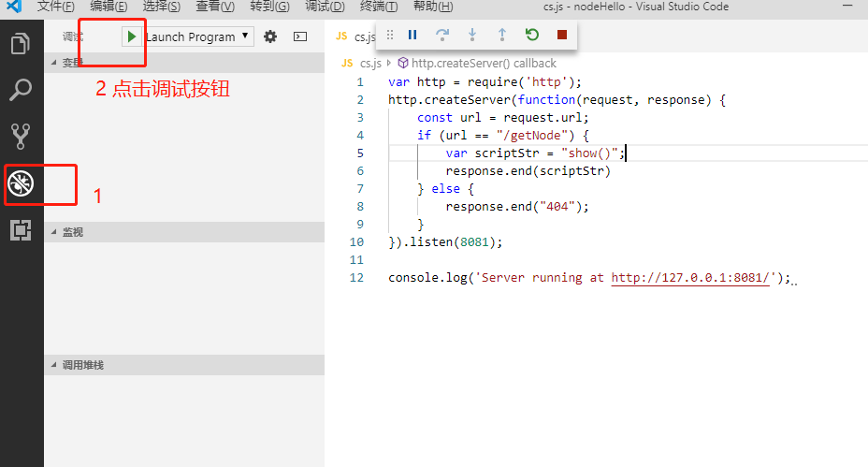Collapse the 监视 watch section
Screen dimensions: 868x467
[183, 232]
